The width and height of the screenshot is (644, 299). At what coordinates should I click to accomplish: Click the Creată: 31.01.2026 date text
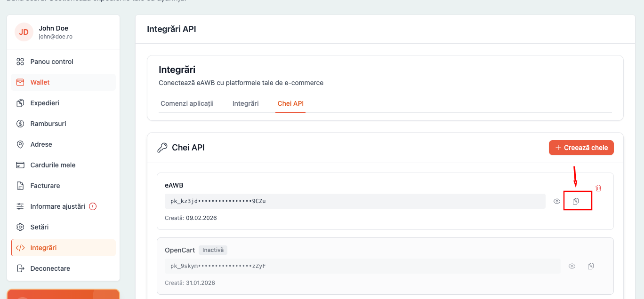point(190,283)
